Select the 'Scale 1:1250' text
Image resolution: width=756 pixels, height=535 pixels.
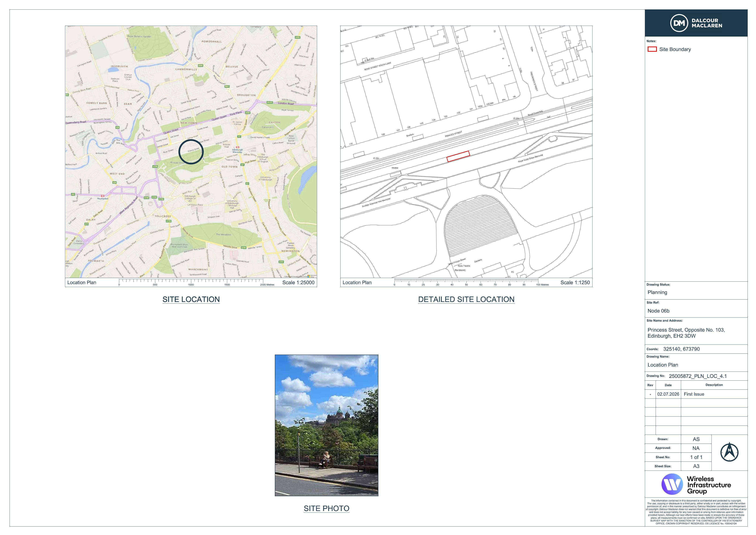pos(575,282)
